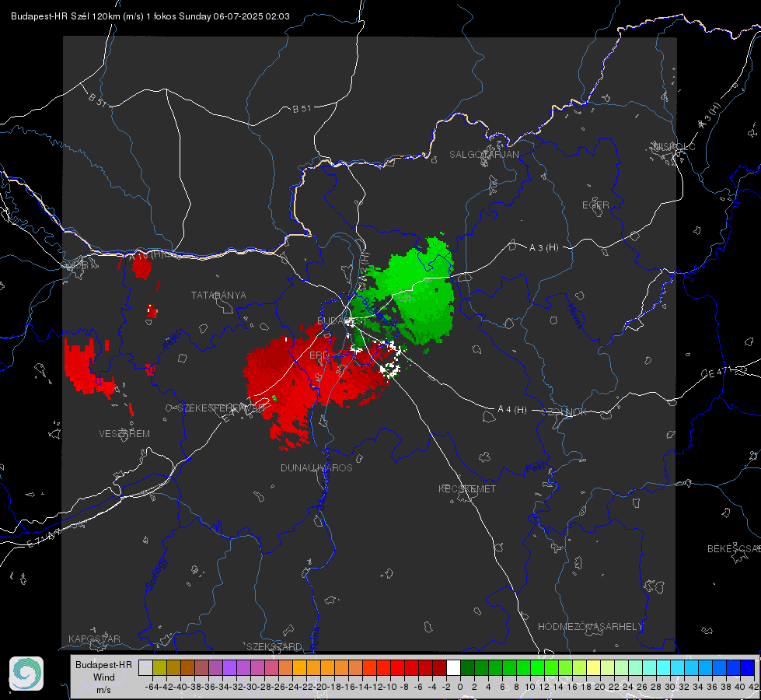Click the HÓDMEZŐVÁSÁRHELY city label
The image size is (761, 700).
click(x=591, y=627)
